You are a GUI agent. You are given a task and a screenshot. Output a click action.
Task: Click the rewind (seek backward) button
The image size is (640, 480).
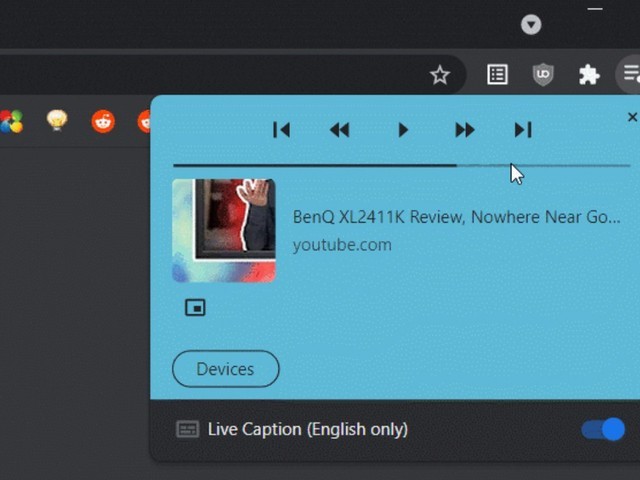(340, 130)
